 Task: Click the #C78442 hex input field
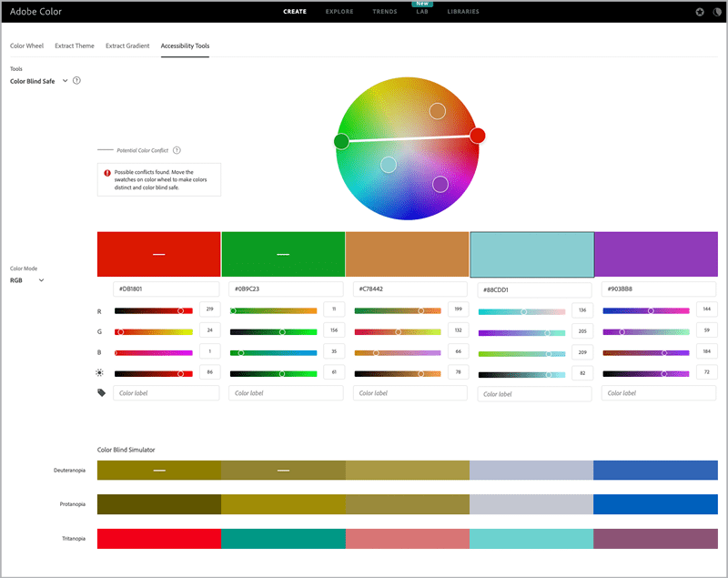410,289
